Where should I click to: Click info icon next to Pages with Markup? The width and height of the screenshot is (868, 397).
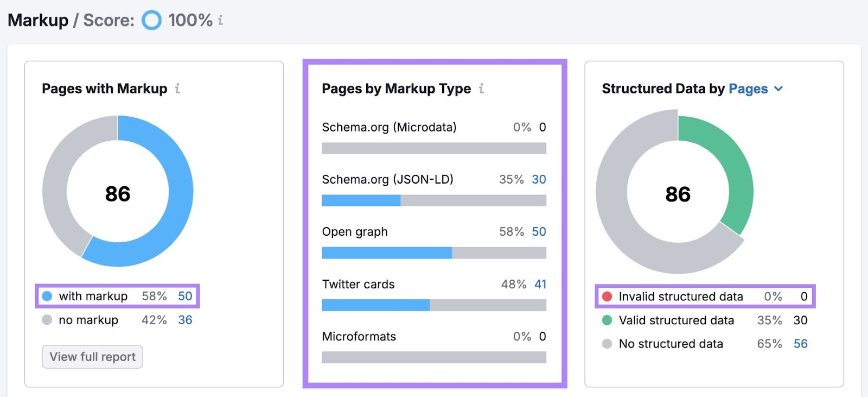177,89
